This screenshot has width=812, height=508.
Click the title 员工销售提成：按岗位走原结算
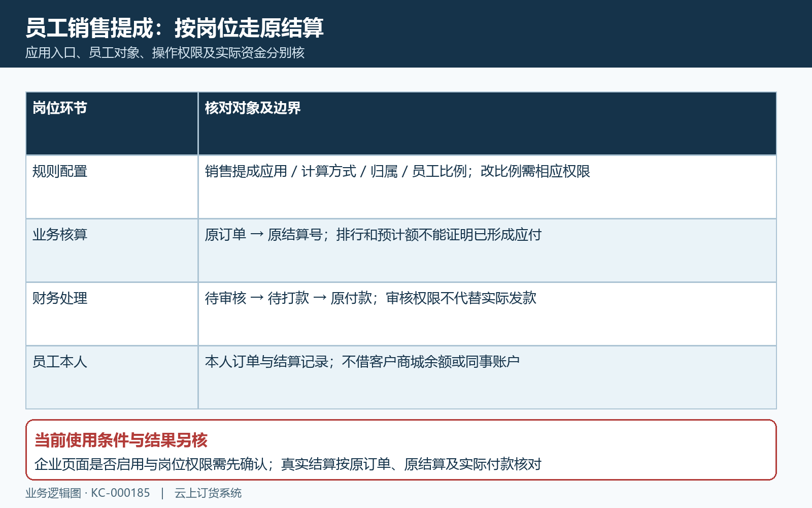coord(175,28)
